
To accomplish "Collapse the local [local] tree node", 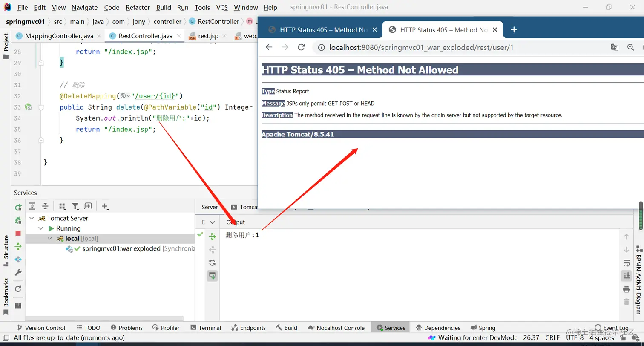I will tap(50, 239).
